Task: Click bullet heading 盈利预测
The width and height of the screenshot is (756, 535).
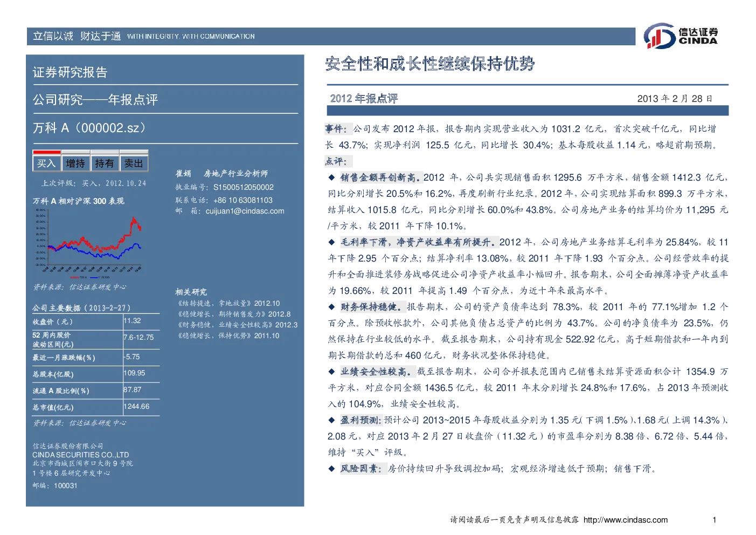Action: (360, 420)
